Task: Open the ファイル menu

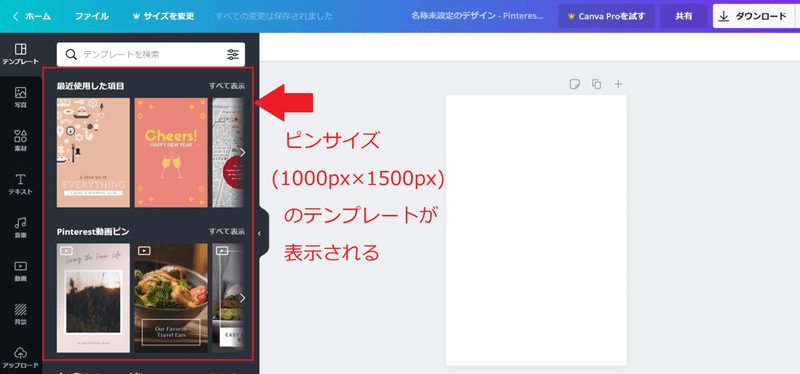Action: tap(92, 16)
